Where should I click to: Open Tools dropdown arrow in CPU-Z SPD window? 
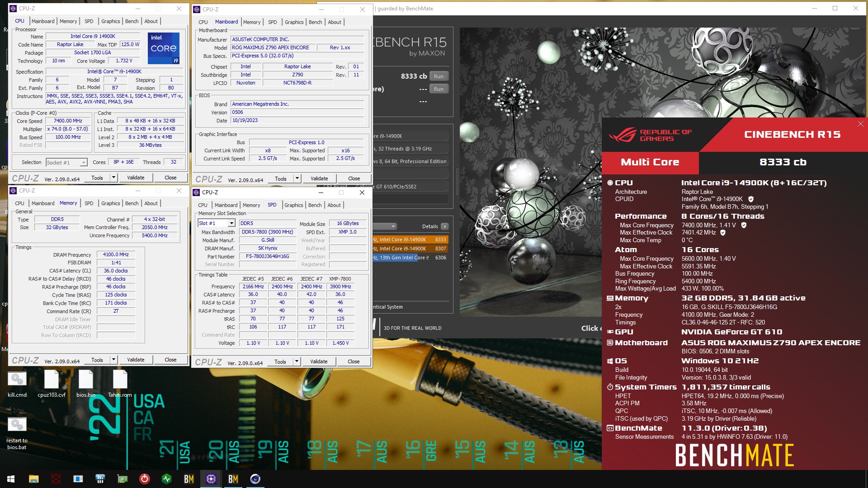[297, 362]
